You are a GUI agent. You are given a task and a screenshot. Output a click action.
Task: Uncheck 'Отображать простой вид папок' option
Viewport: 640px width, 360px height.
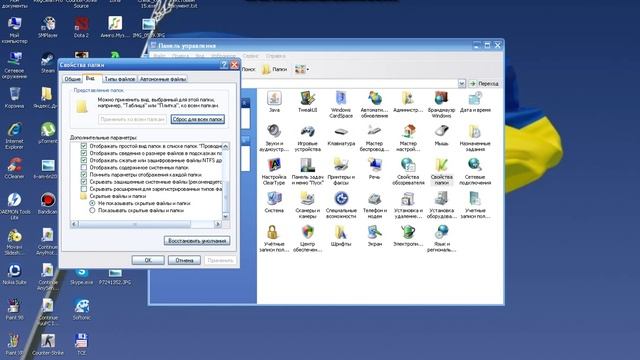point(84,146)
